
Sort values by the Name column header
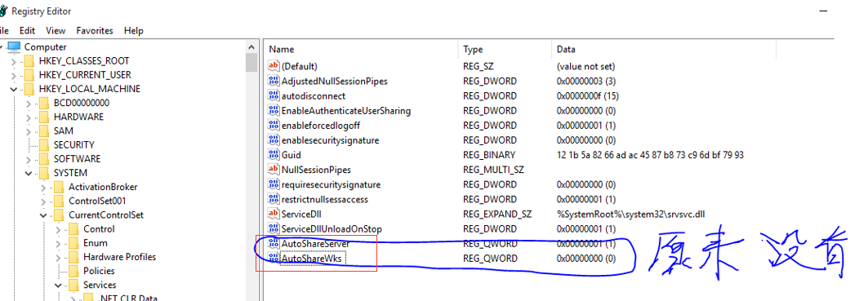tap(361, 49)
